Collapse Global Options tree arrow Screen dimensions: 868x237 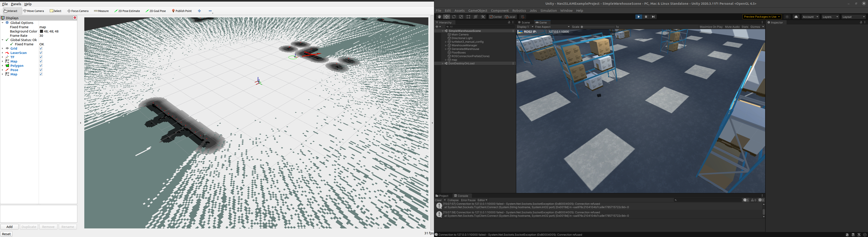pos(2,23)
